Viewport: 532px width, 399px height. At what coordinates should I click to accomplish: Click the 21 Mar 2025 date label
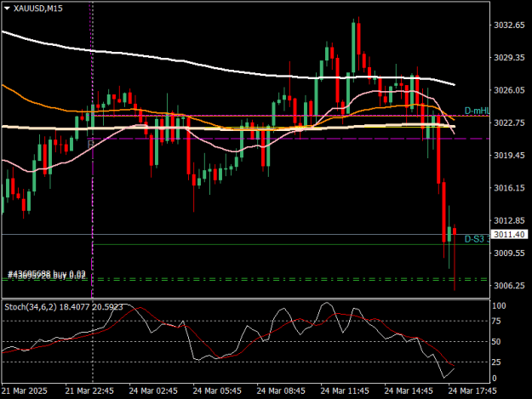(x=25, y=390)
